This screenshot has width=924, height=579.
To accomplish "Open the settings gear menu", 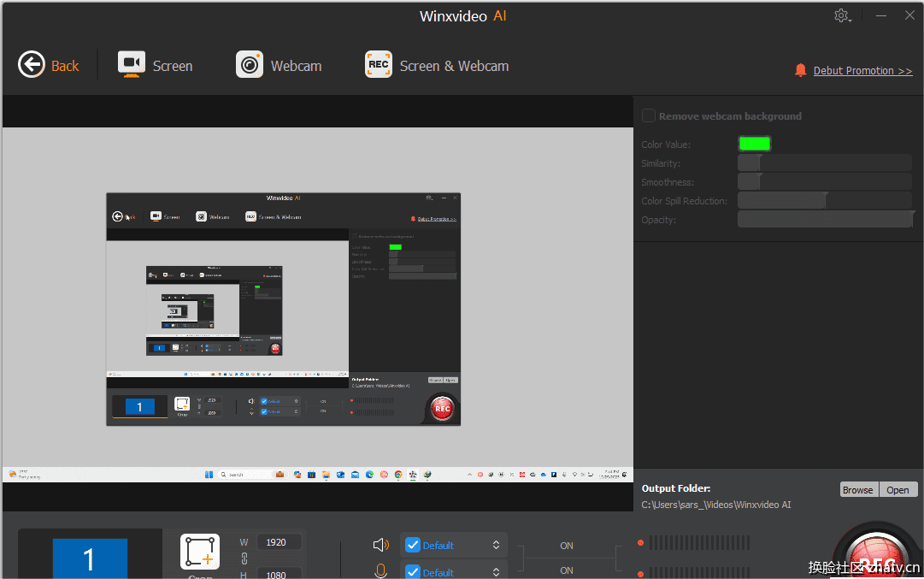I will pos(842,16).
